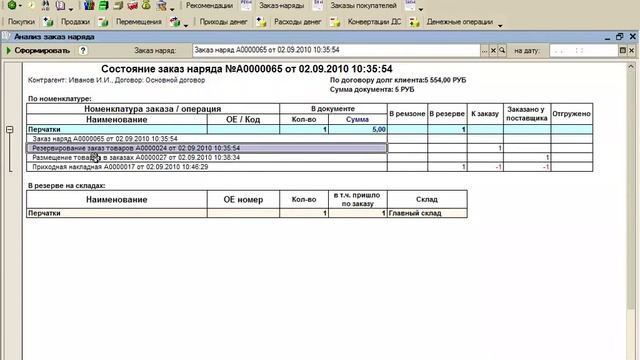Click the green stacked boxes icon
The width and height of the screenshot is (640, 360).
[x=104, y=5]
